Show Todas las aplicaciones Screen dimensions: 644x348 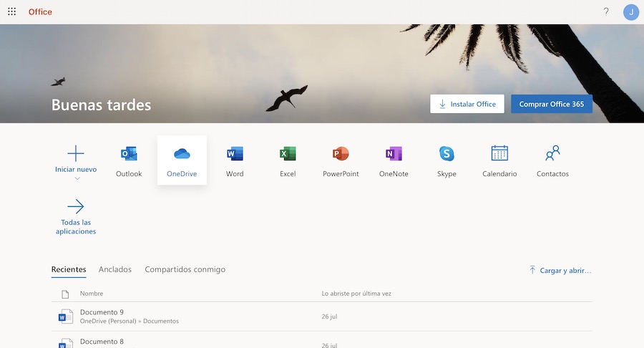tap(76, 217)
